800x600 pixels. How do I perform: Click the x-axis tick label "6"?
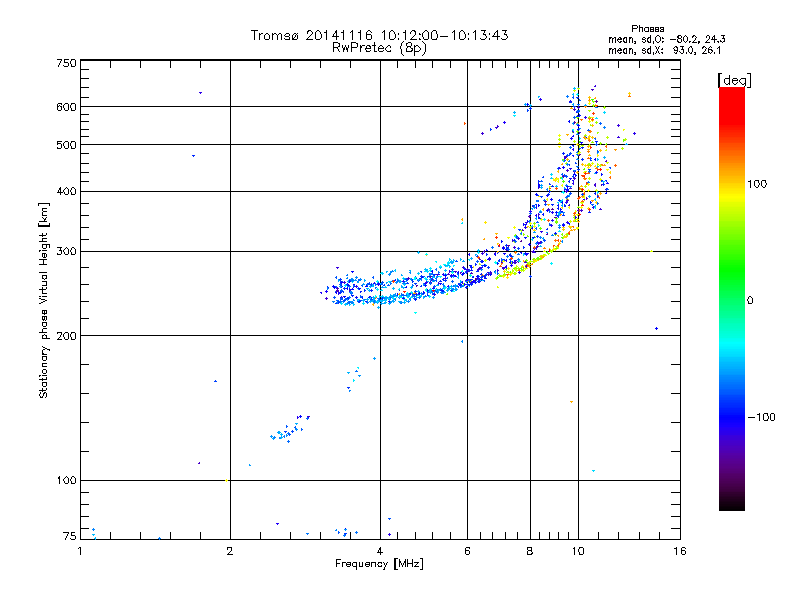click(467, 551)
